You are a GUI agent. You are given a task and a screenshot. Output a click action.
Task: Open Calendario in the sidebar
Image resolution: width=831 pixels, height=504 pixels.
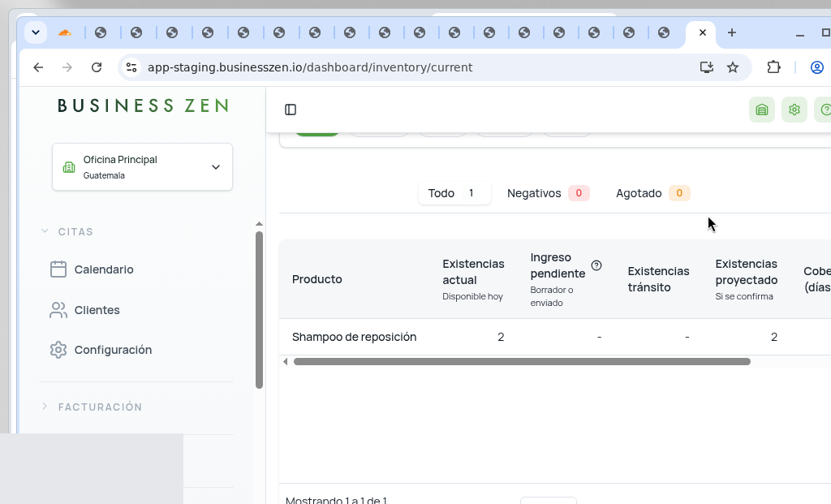92,269
